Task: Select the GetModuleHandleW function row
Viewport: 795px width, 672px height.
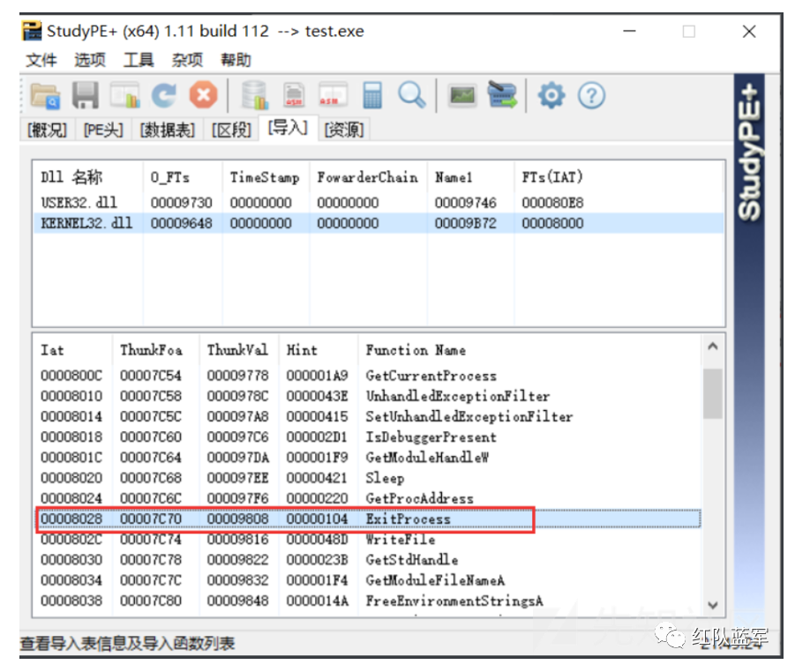Action: (x=368, y=457)
